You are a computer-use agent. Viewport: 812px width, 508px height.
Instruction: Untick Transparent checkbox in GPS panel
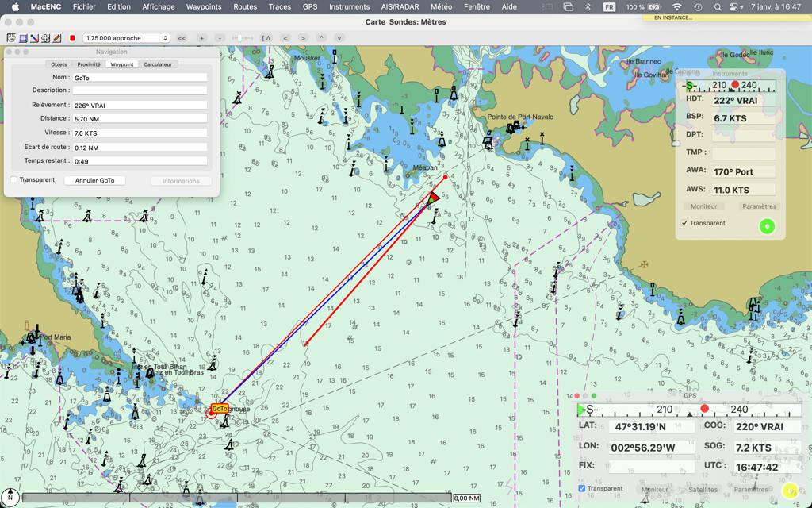[582, 489]
